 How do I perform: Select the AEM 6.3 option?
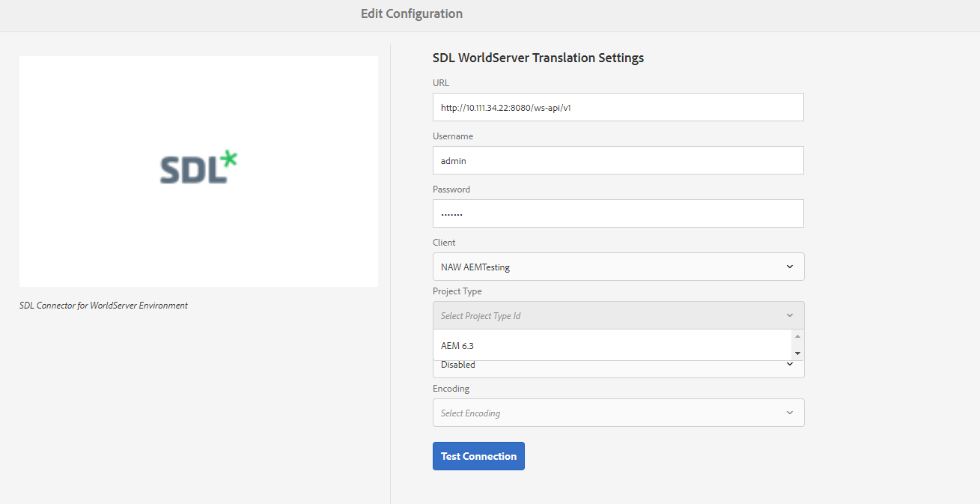tap(612, 346)
